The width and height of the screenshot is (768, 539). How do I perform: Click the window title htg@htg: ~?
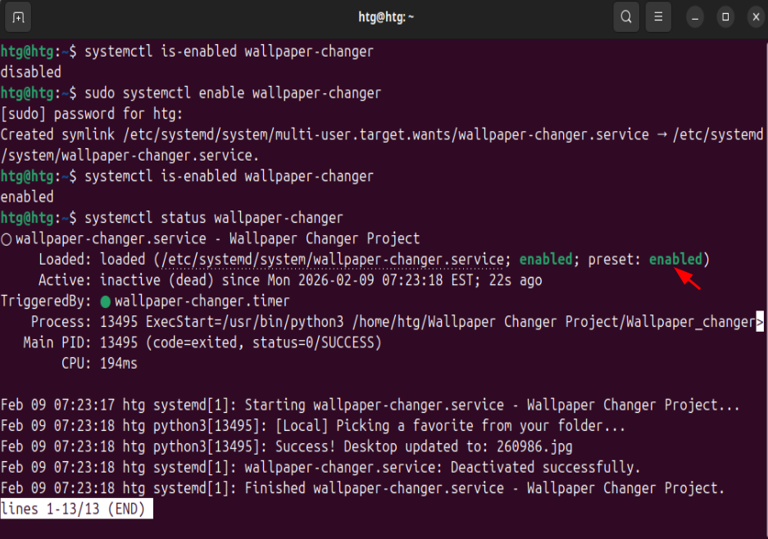(385, 17)
